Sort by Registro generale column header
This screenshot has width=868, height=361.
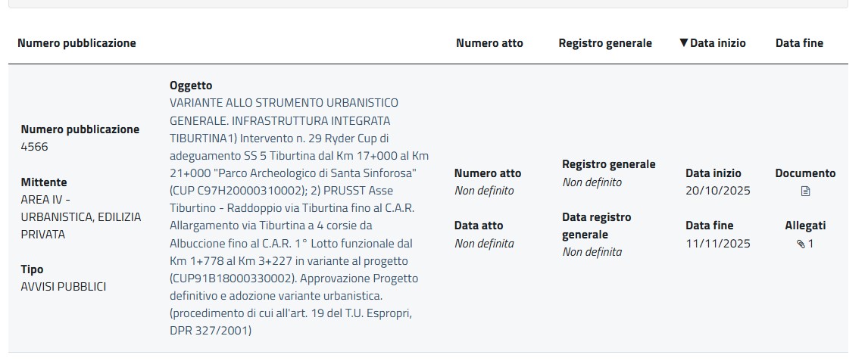click(x=605, y=43)
